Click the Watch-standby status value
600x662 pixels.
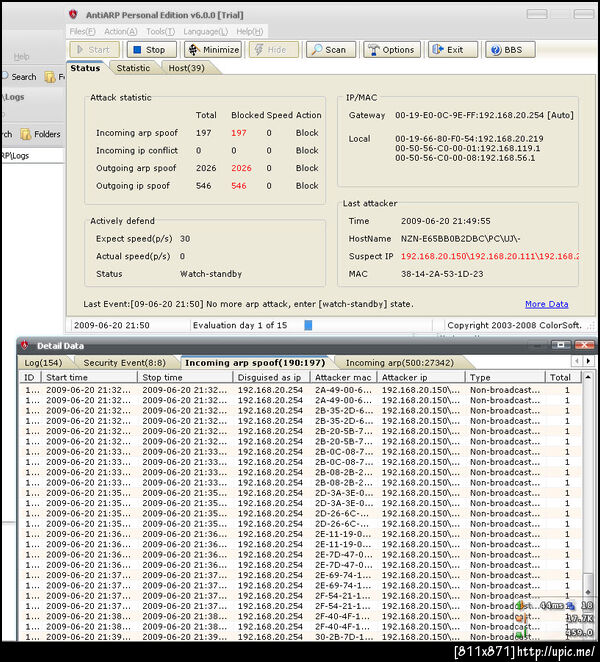point(211,274)
